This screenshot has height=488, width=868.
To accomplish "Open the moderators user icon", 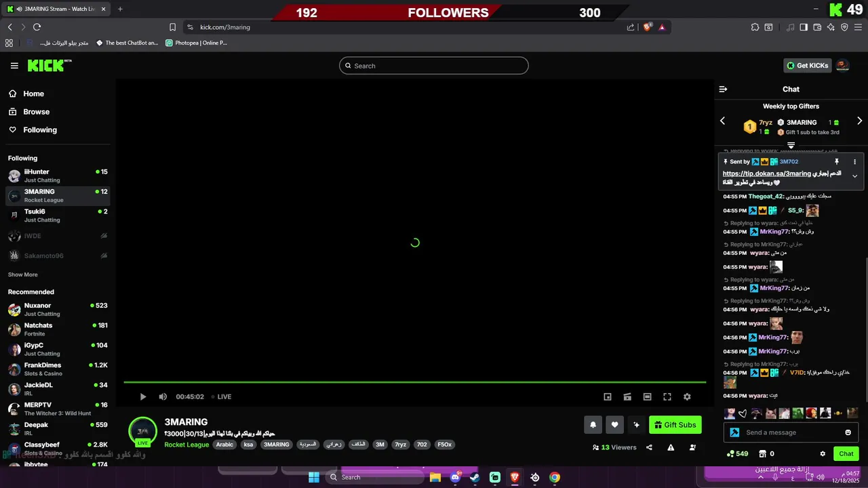I will [692, 447].
